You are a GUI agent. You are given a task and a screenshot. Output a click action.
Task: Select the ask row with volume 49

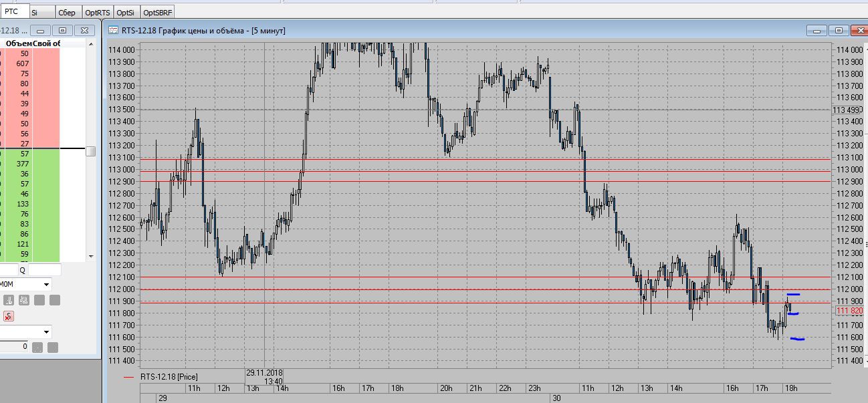tap(30, 114)
